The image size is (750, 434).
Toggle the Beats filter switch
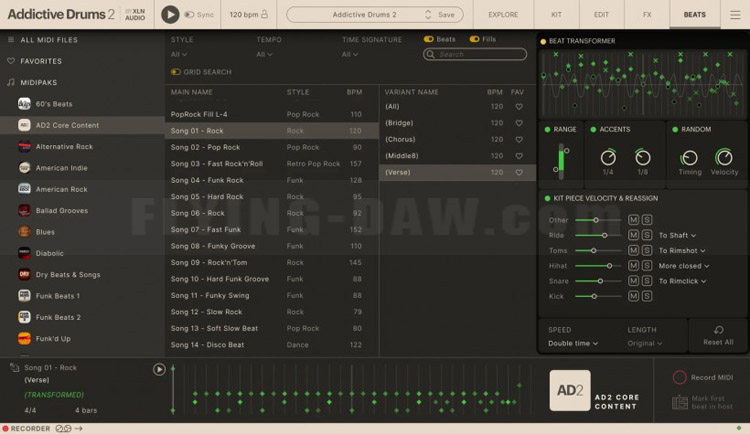pyautogui.click(x=429, y=39)
